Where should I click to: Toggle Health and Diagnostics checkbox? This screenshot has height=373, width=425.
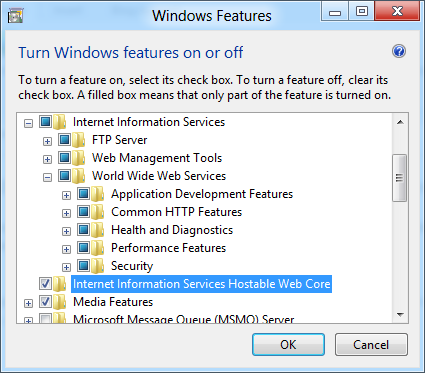[83, 230]
